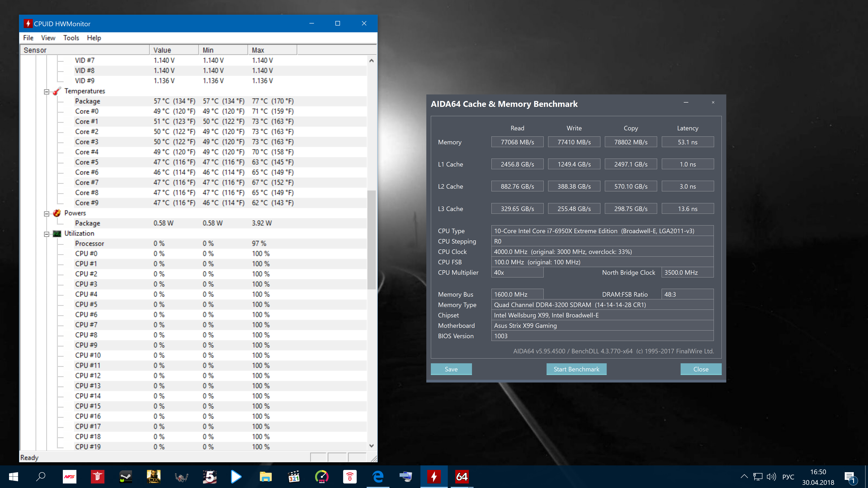Open Steam from the taskbar
The width and height of the screenshot is (868, 488).
[x=125, y=476]
